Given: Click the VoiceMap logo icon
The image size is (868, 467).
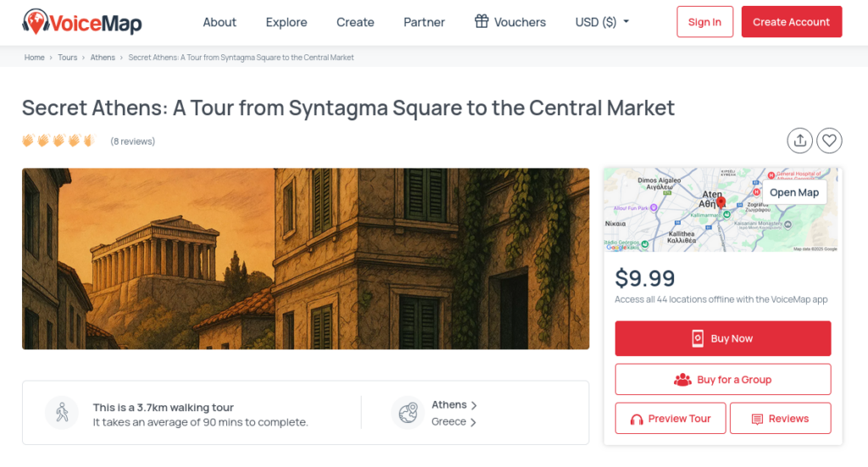Looking at the screenshot, I should [x=36, y=21].
